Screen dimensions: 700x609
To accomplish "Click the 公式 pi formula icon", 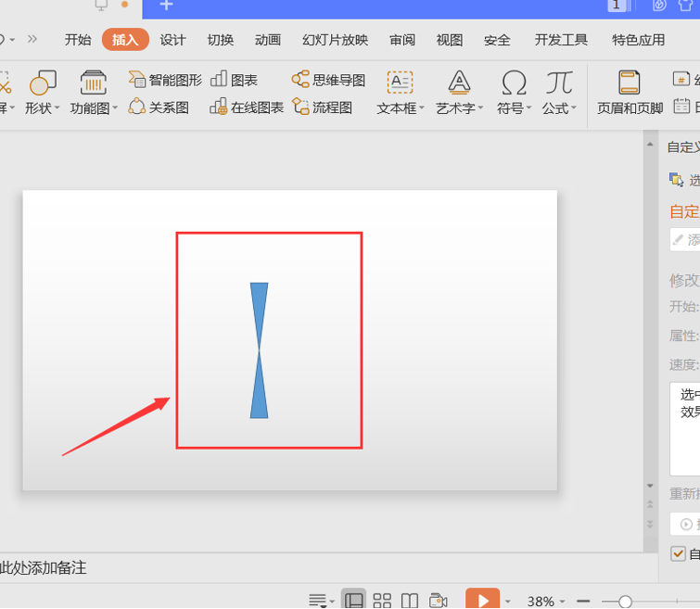I will click(x=559, y=82).
